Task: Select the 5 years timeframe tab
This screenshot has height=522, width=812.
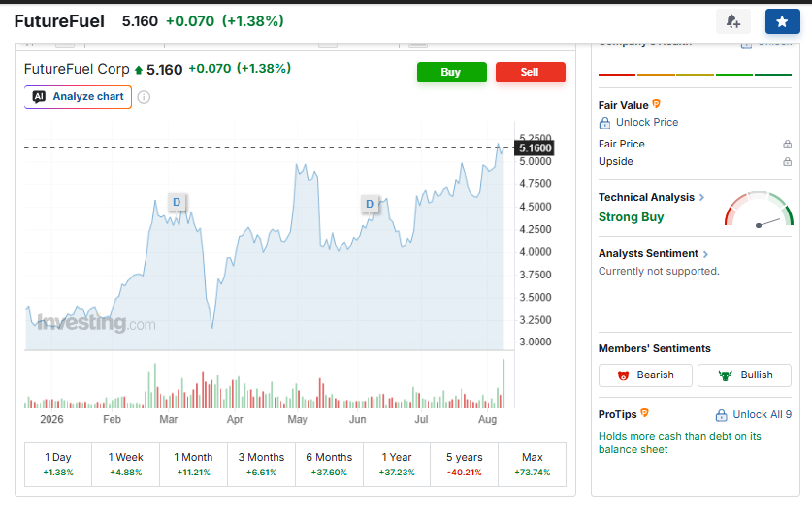Action: pyautogui.click(x=464, y=465)
